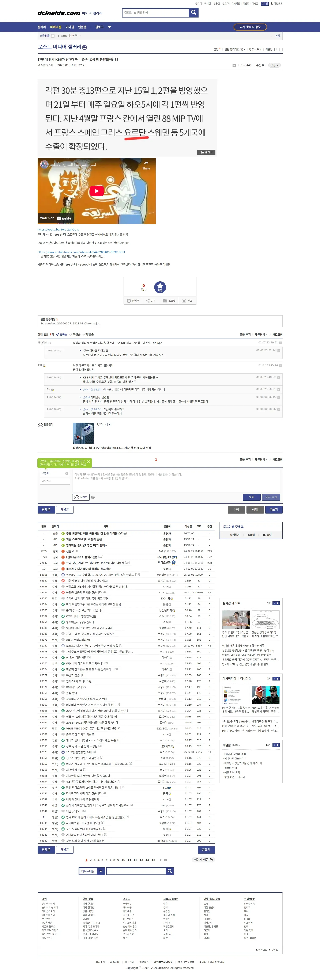Collapse comments with lower 댓글닫기

[261, 460]
